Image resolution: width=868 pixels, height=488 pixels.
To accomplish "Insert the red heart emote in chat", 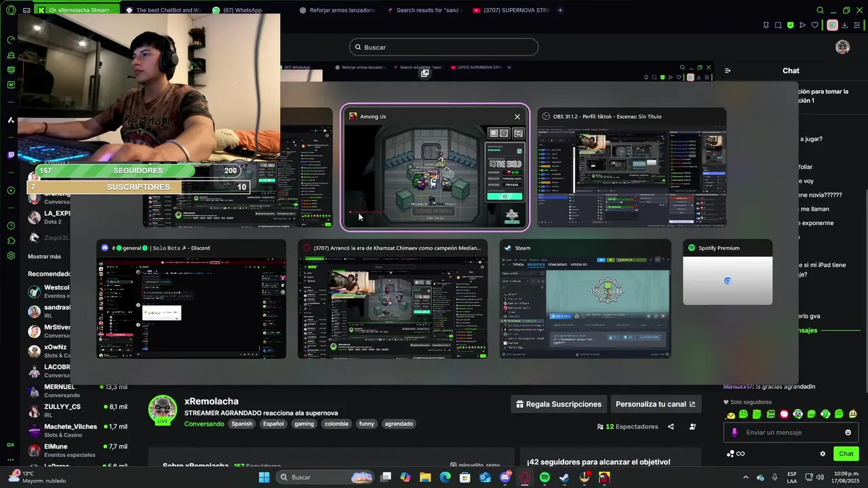I will pyautogui.click(x=785, y=414).
